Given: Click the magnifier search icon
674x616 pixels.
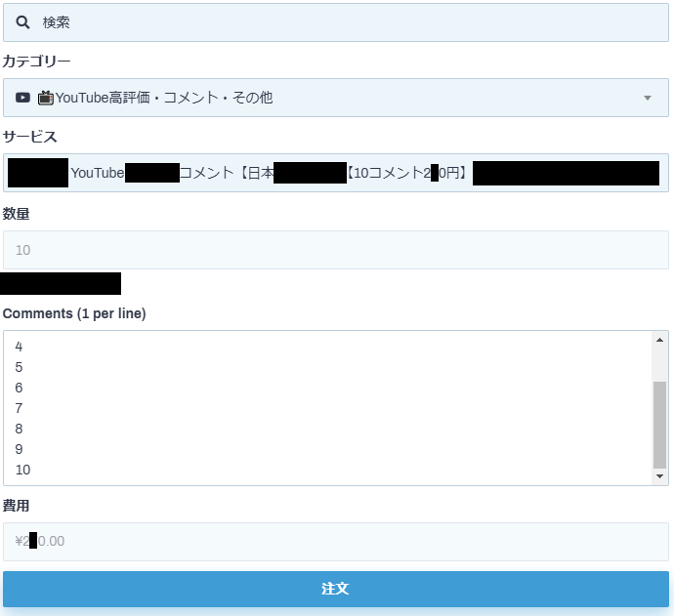Looking at the screenshot, I should [22, 22].
